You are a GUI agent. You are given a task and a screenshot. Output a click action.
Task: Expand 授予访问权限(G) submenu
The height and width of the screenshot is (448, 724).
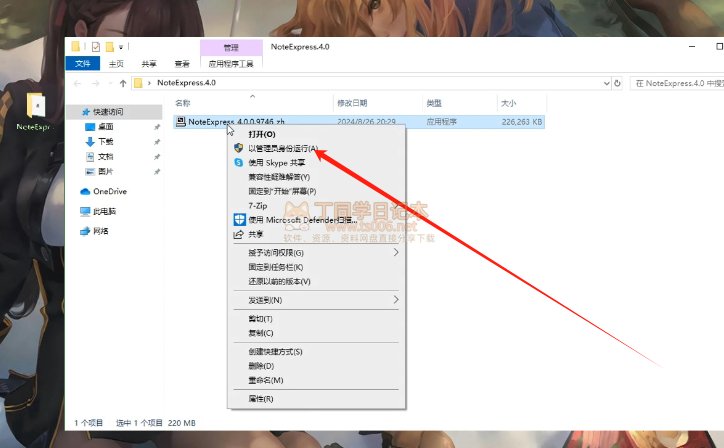(x=396, y=253)
